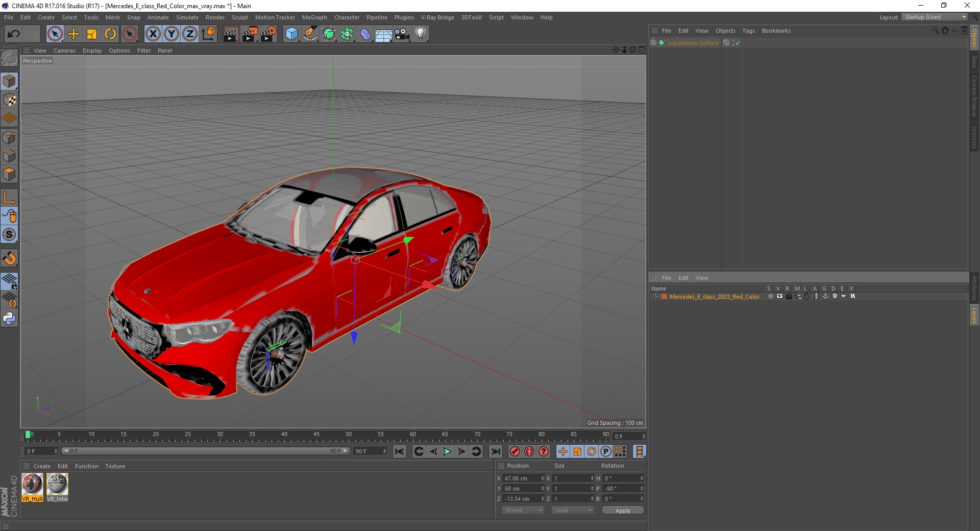This screenshot has width=980, height=531.
Task: Add a Cube primitive object
Action: pyautogui.click(x=291, y=34)
